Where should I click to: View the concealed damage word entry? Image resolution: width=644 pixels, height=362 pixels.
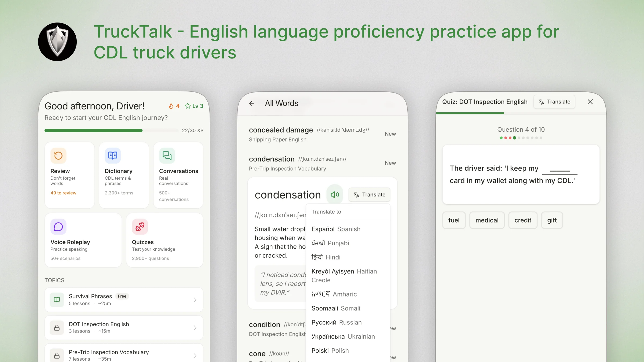(x=281, y=130)
